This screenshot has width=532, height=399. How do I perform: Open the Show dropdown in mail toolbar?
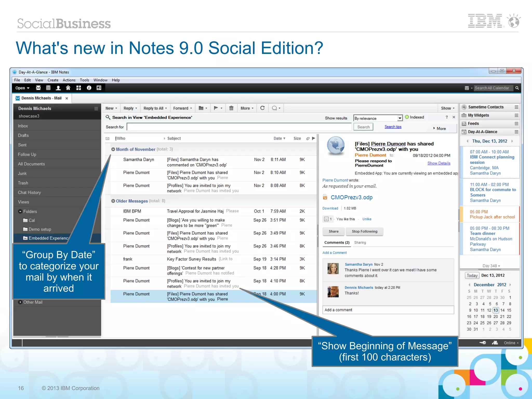(448, 108)
